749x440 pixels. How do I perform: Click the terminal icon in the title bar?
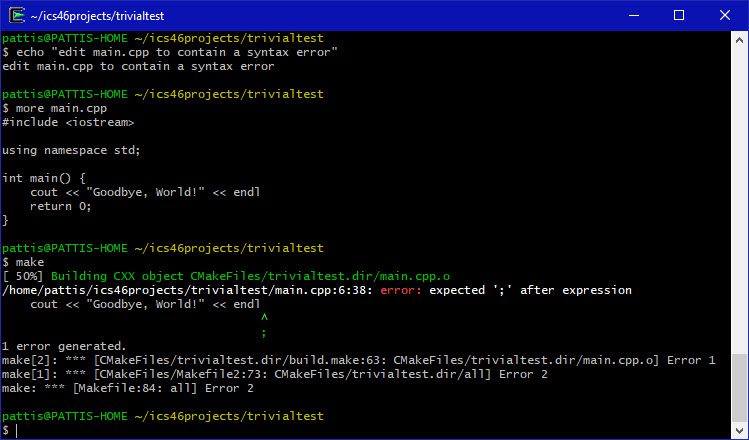17,15
